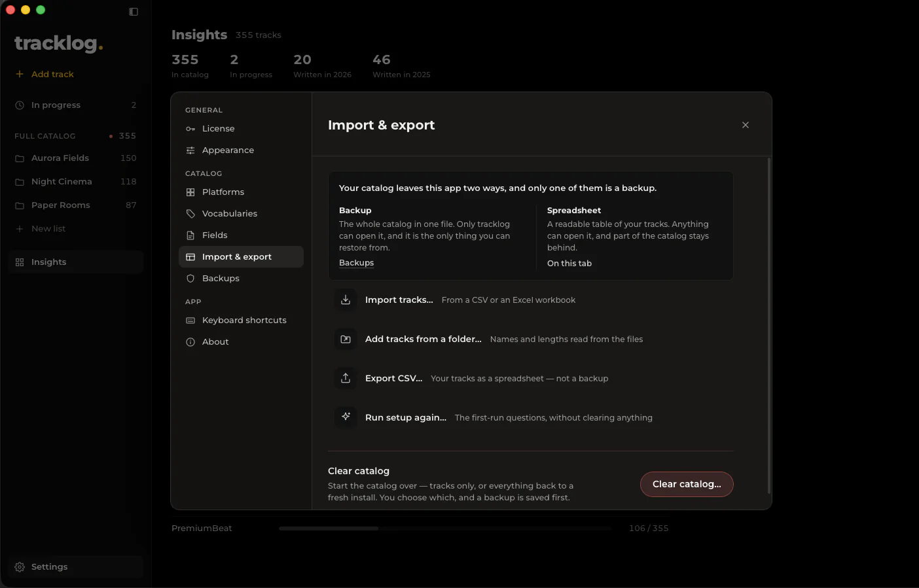Click the Import tracks download icon
Screen dimensions: 919x588
tap(346, 300)
